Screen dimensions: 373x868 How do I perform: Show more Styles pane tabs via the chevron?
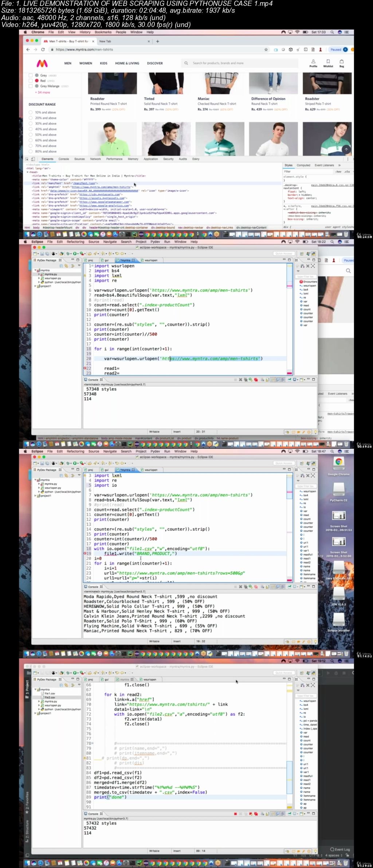pyautogui.click(x=339, y=165)
